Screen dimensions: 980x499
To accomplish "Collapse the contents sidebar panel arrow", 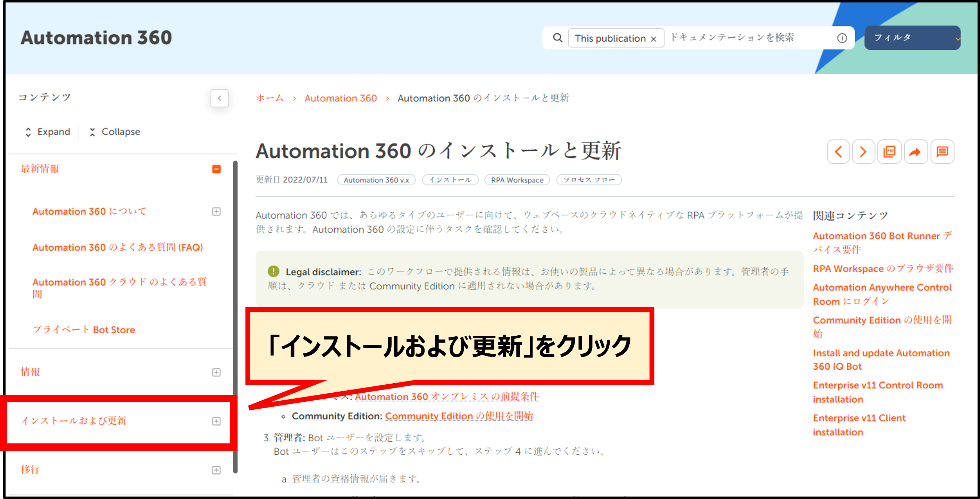I will coord(219,98).
